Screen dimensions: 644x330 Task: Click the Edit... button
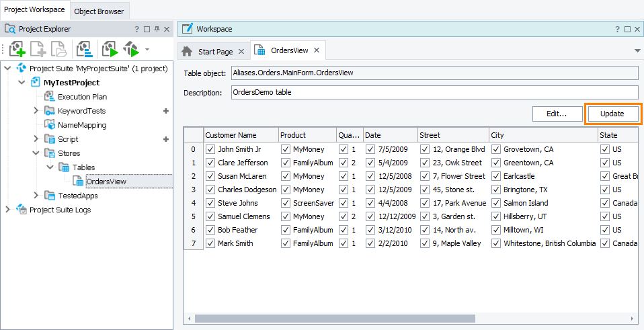pyautogui.click(x=556, y=114)
